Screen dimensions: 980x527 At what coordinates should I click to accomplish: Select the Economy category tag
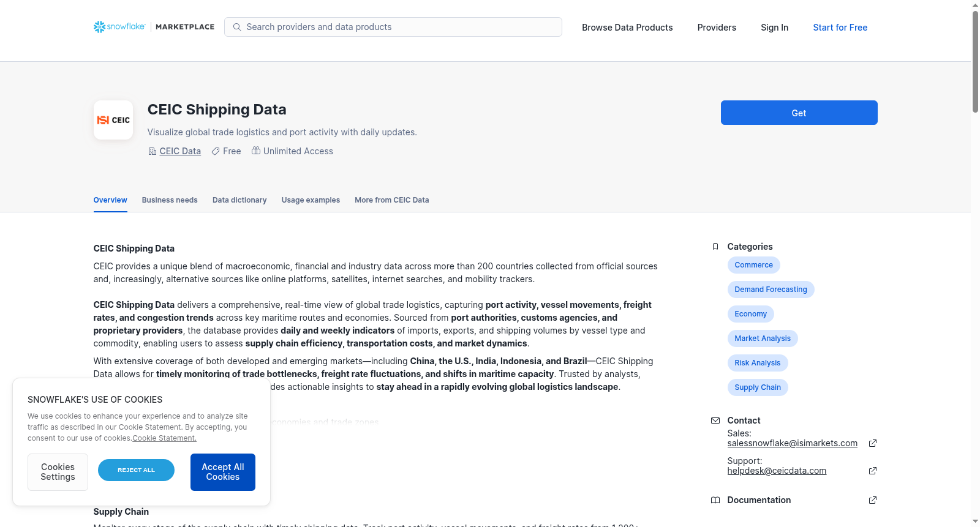tap(750, 314)
